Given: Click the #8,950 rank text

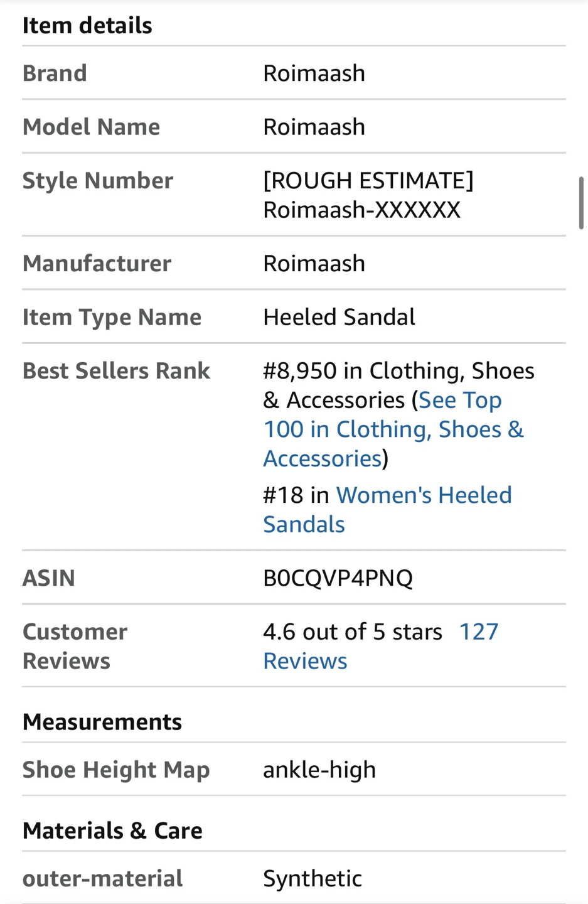Looking at the screenshot, I should [300, 371].
